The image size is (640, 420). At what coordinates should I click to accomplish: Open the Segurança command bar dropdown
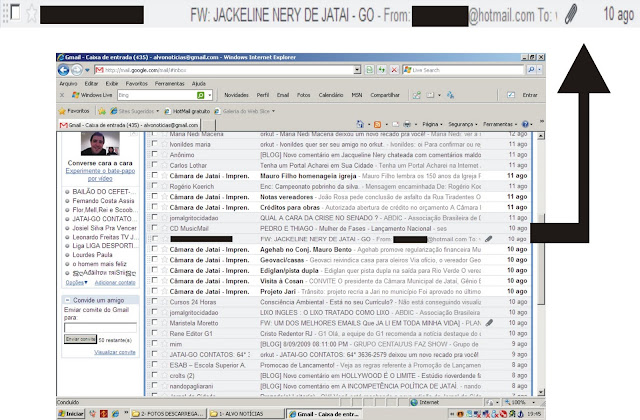click(x=463, y=124)
